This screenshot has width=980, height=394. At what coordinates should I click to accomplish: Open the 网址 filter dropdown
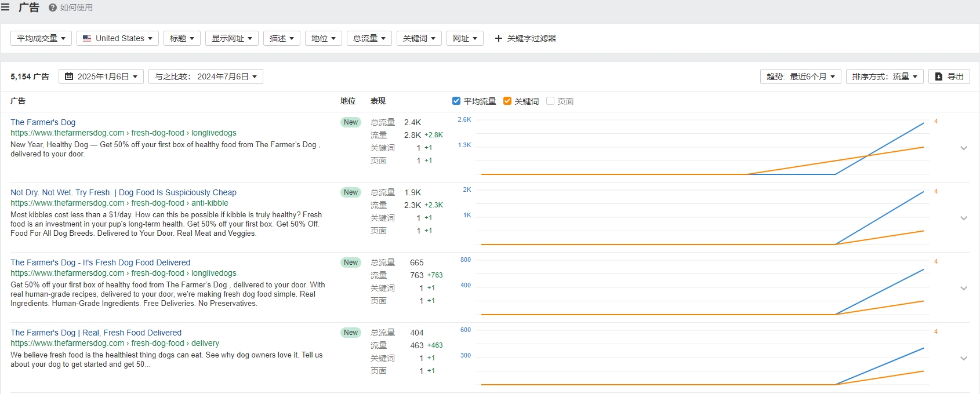[x=465, y=38]
